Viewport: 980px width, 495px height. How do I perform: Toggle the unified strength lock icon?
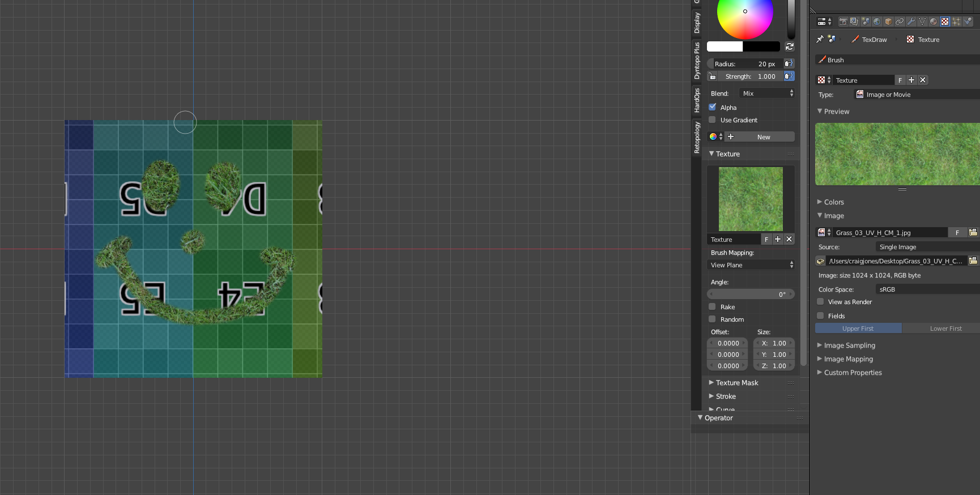coord(713,76)
